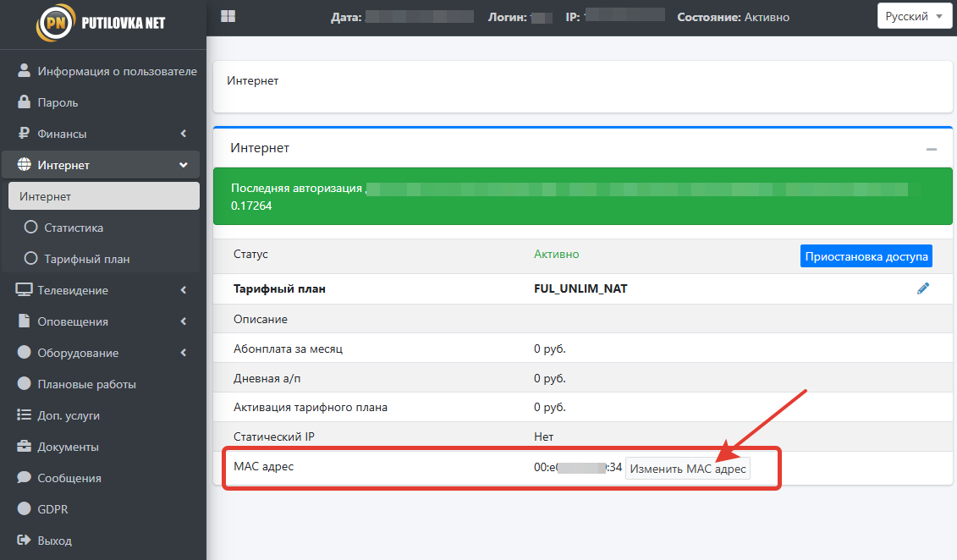Open the Русский language dropdown
This screenshot has width=957, height=560.
click(915, 16)
